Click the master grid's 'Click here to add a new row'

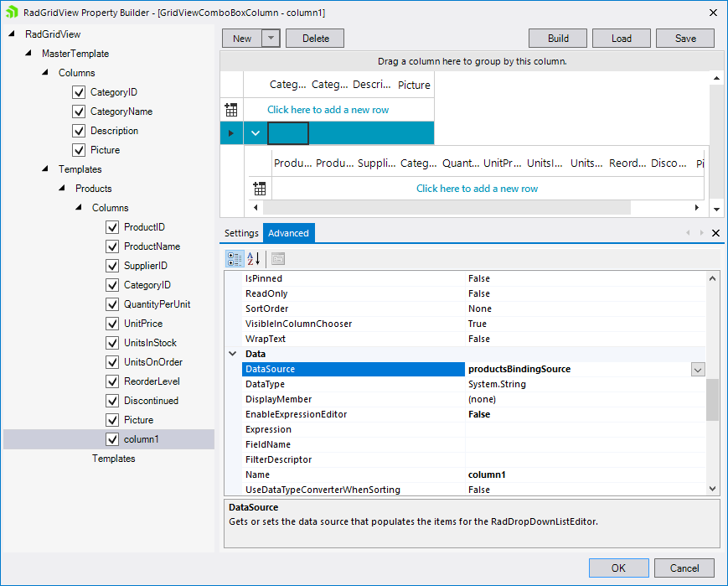tap(328, 110)
